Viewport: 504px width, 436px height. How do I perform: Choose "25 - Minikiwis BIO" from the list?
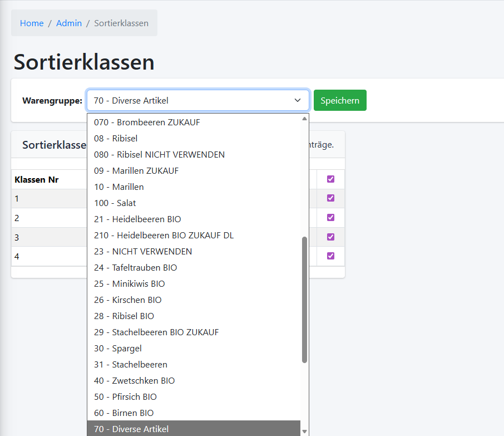(x=131, y=283)
